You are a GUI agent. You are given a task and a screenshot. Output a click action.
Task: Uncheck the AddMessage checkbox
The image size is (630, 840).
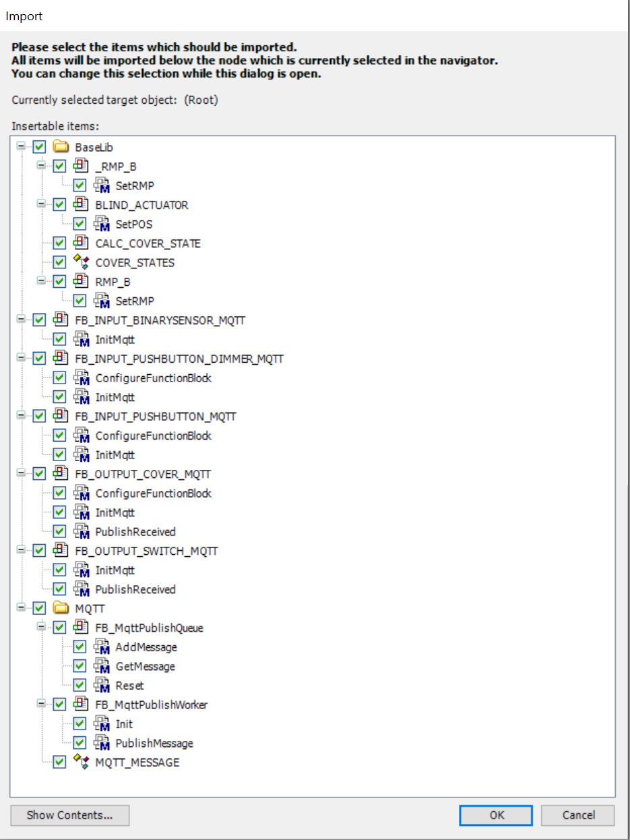pos(80,647)
